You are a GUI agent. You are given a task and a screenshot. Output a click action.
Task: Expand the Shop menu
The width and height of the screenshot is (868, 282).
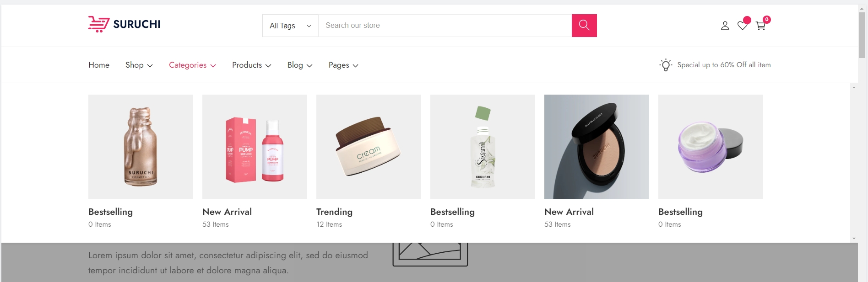tap(139, 65)
